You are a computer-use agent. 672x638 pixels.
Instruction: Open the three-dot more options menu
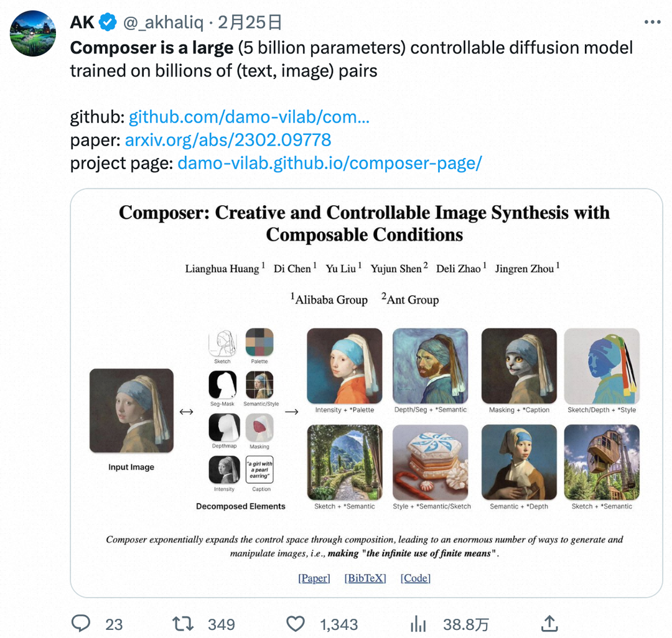point(652,22)
